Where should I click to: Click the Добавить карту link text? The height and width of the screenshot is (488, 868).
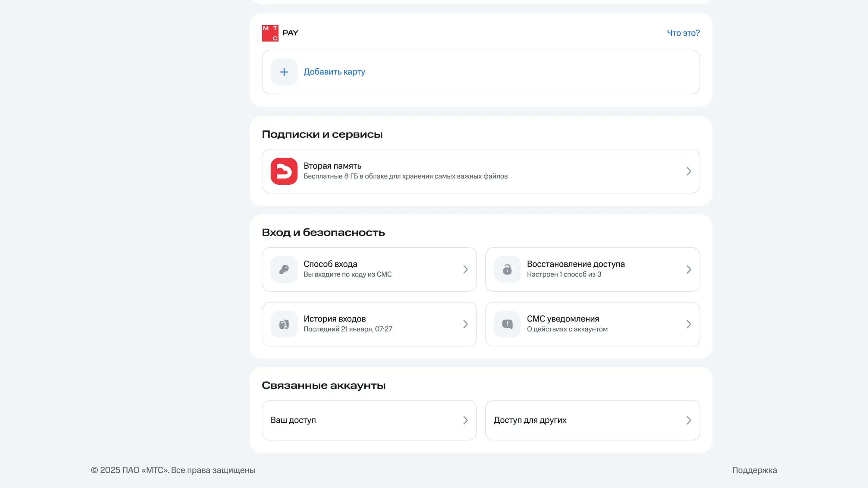(x=334, y=72)
